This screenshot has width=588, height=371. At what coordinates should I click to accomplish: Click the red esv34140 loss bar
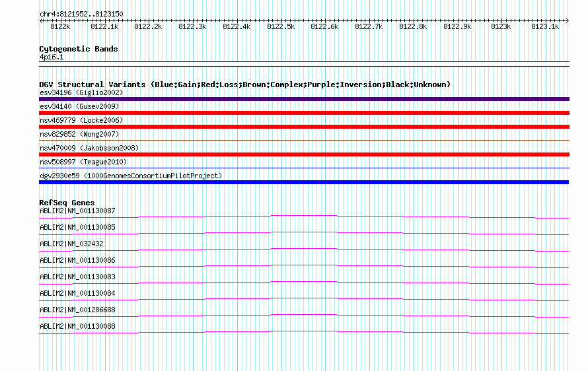[x=304, y=113]
